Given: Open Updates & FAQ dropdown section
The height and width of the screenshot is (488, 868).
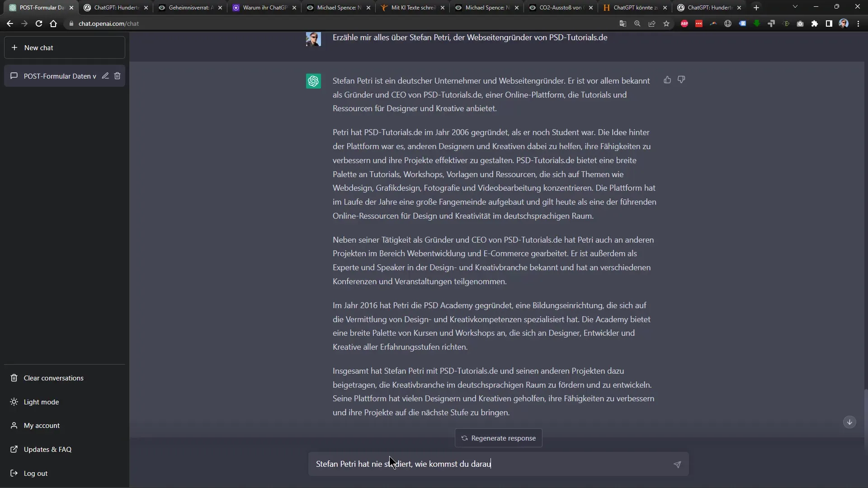Looking at the screenshot, I should pos(47,449).
